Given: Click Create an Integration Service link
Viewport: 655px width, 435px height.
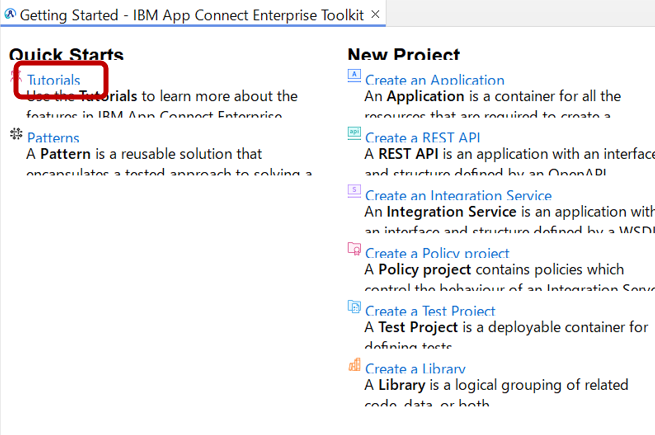Looking at the screenshot, I should click(458, 195).
